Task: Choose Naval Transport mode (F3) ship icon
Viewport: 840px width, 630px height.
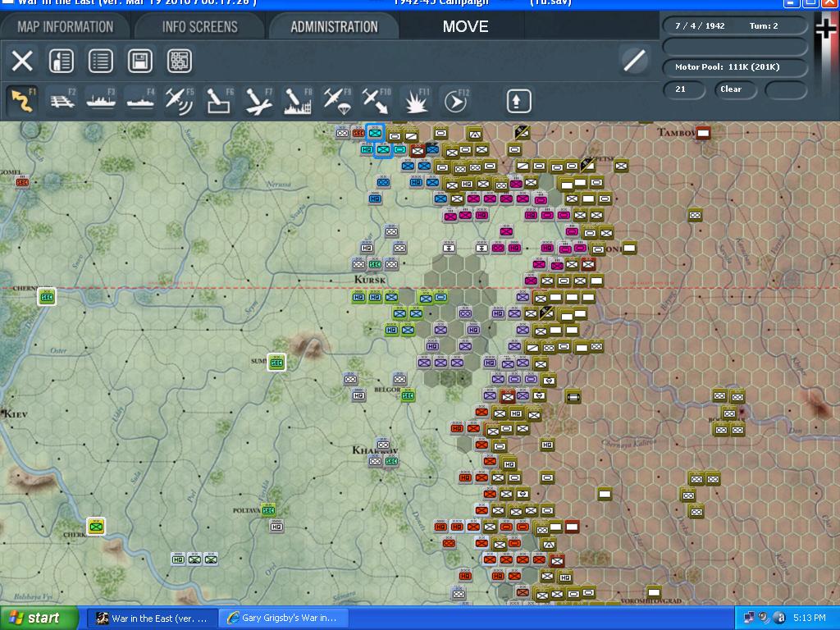Action: [101, 101]
